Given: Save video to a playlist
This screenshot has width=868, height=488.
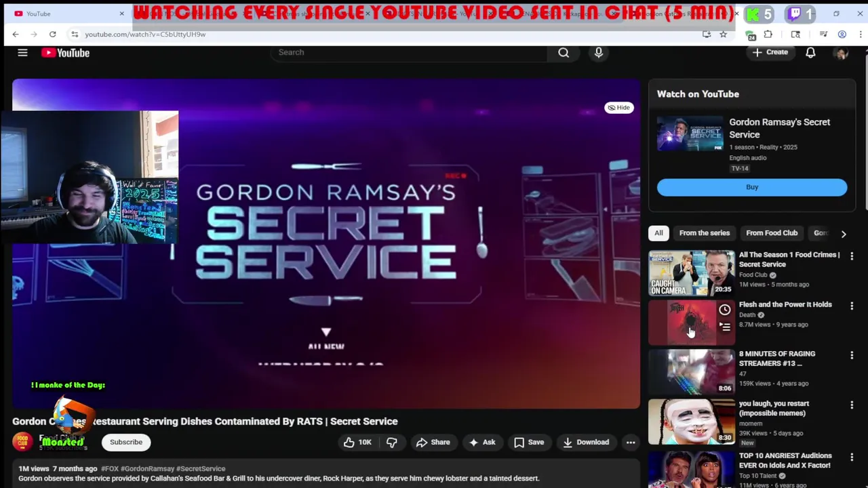Looking at the screenshot, I should 529,442.
